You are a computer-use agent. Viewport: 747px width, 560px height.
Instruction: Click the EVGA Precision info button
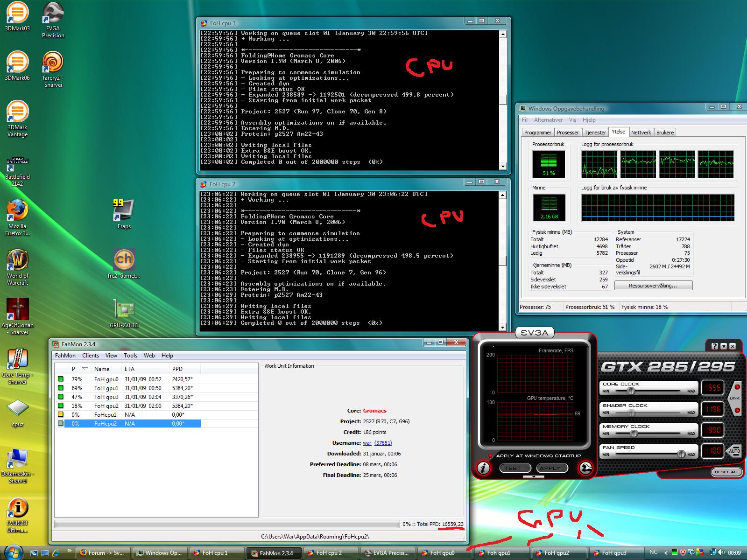483,468
